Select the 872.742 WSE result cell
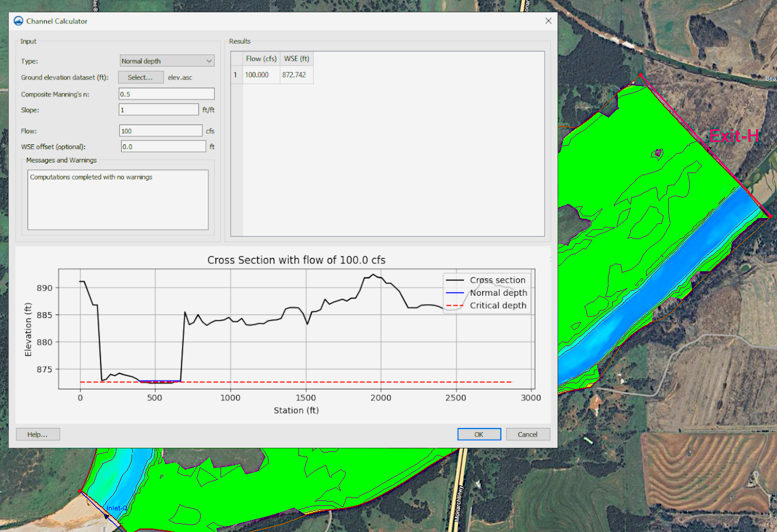 296,75
